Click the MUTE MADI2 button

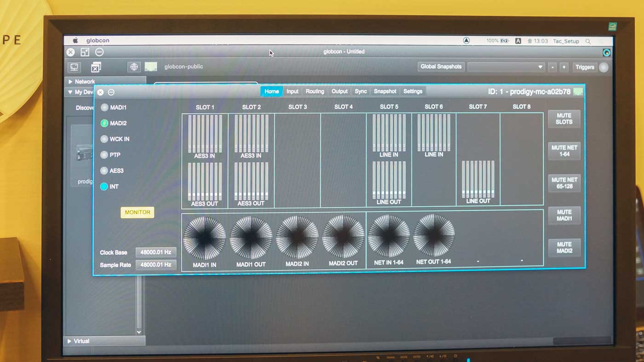click(x=564, y=248)
